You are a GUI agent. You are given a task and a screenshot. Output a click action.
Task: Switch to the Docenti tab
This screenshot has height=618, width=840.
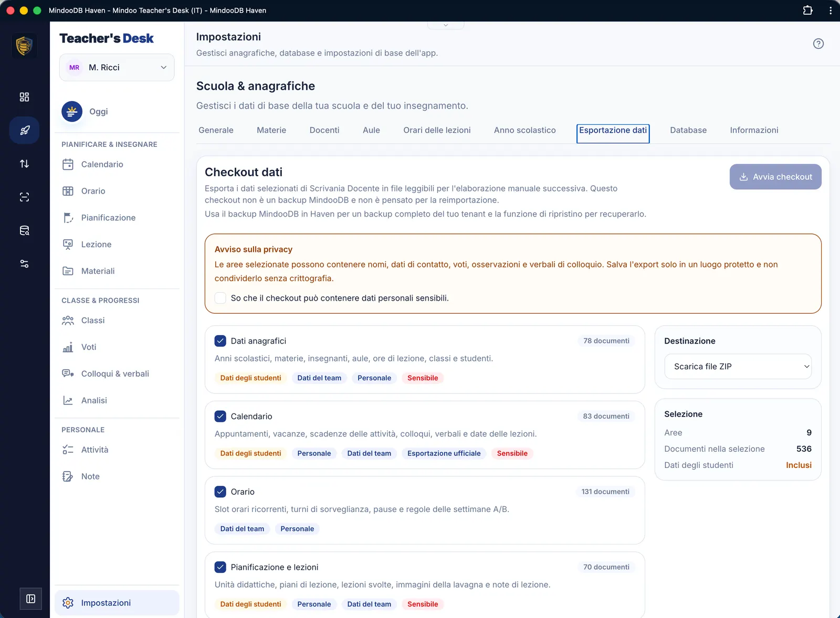(324, 130)
